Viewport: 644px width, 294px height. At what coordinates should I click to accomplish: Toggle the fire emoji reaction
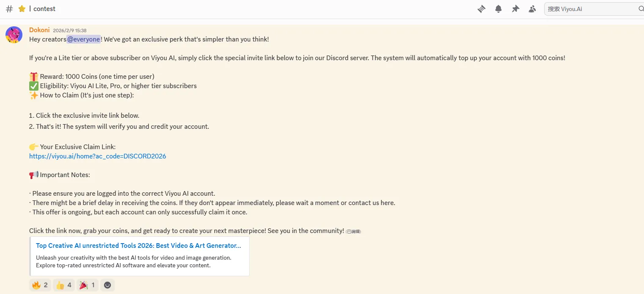40,285
